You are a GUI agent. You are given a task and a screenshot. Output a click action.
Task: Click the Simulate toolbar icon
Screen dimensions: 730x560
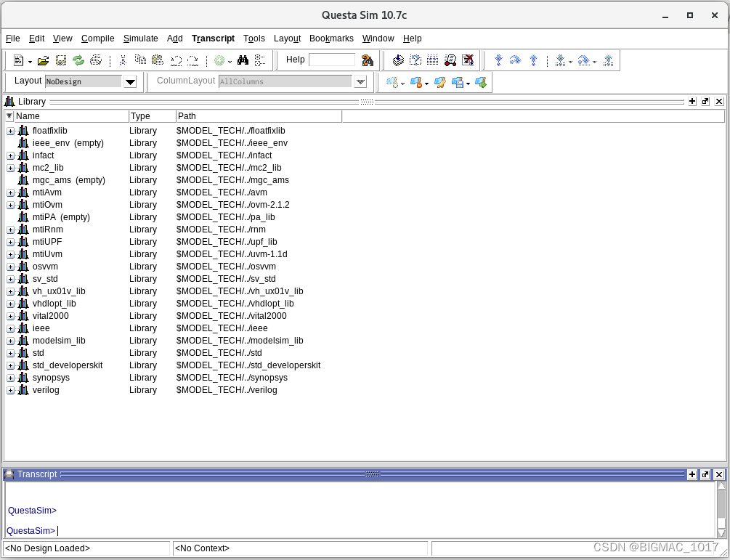[450, 60]
